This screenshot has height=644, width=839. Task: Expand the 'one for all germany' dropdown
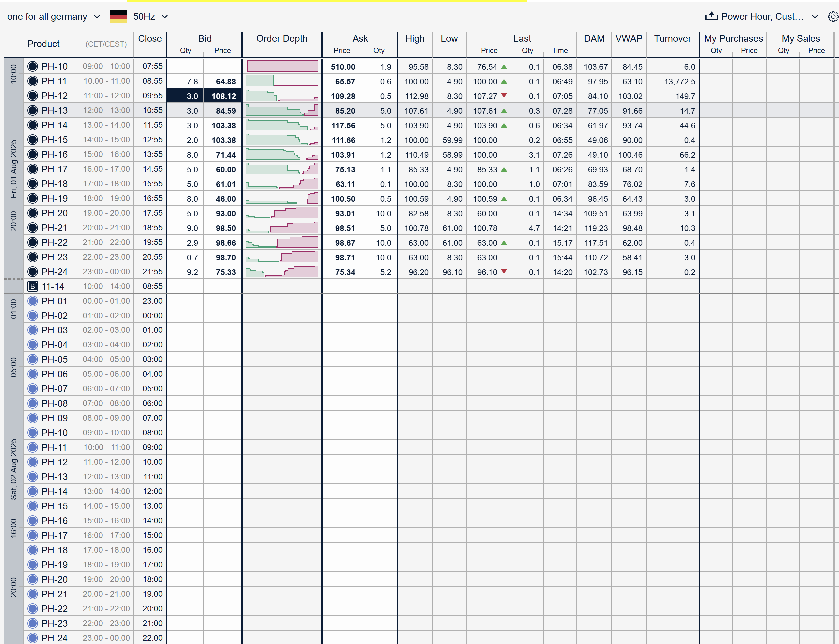pyautogui.click(x=97, y=16)
